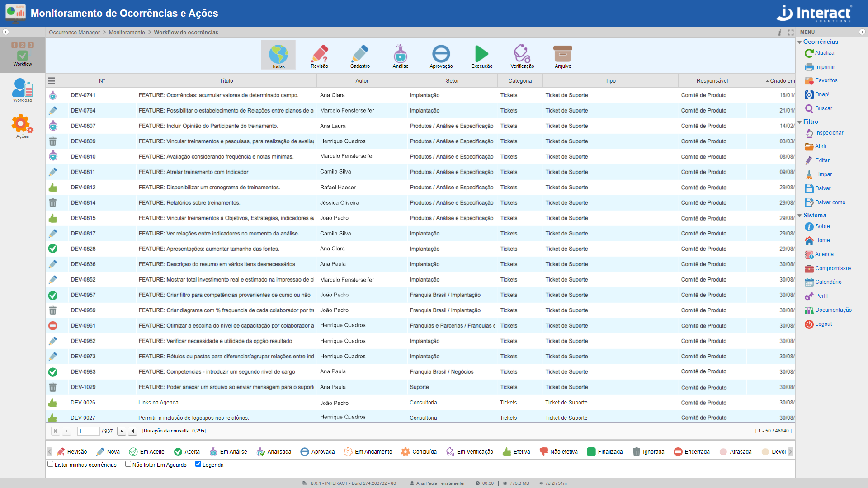Screen dimensions: 868x488
Task: Select Encerrada red legend item
Action: [x=692, y=452]
